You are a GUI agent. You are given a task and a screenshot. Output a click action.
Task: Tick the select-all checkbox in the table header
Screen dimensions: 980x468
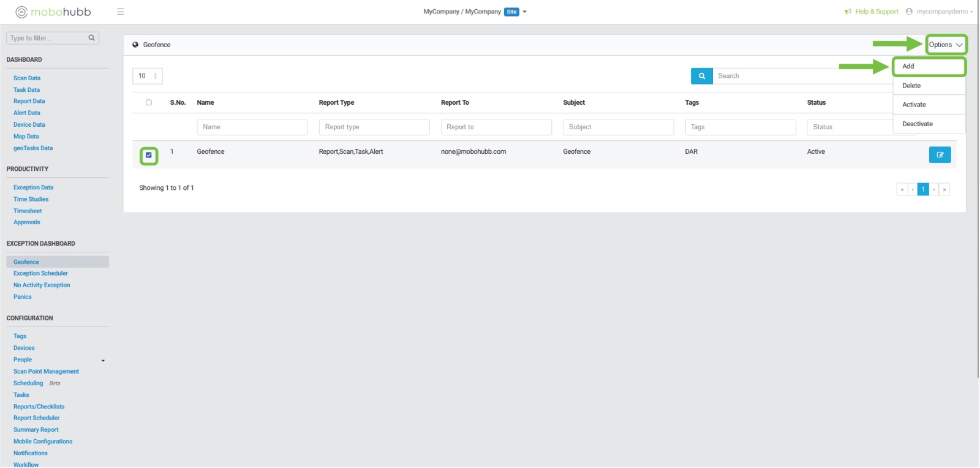click(x=149, y=103)
